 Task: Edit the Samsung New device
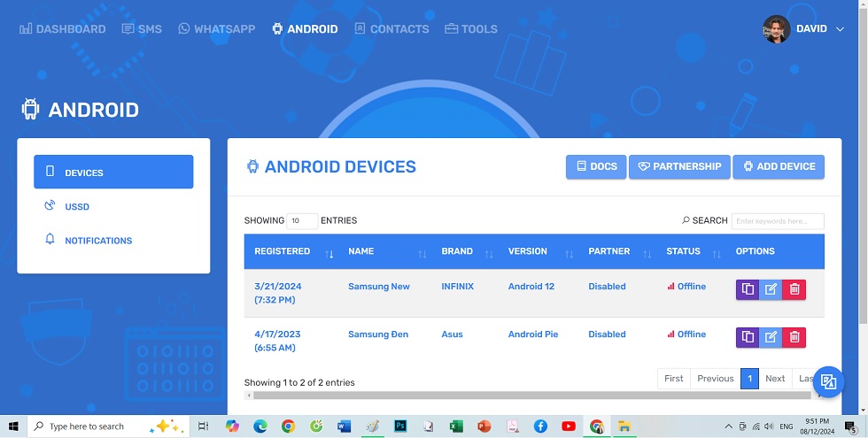tap(771, 289)
